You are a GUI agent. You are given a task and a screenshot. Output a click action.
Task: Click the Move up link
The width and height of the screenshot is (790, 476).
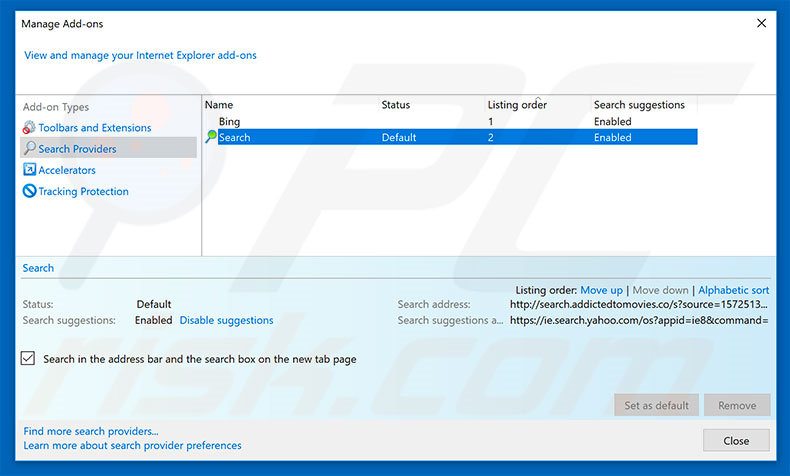[x=601, y=290]
